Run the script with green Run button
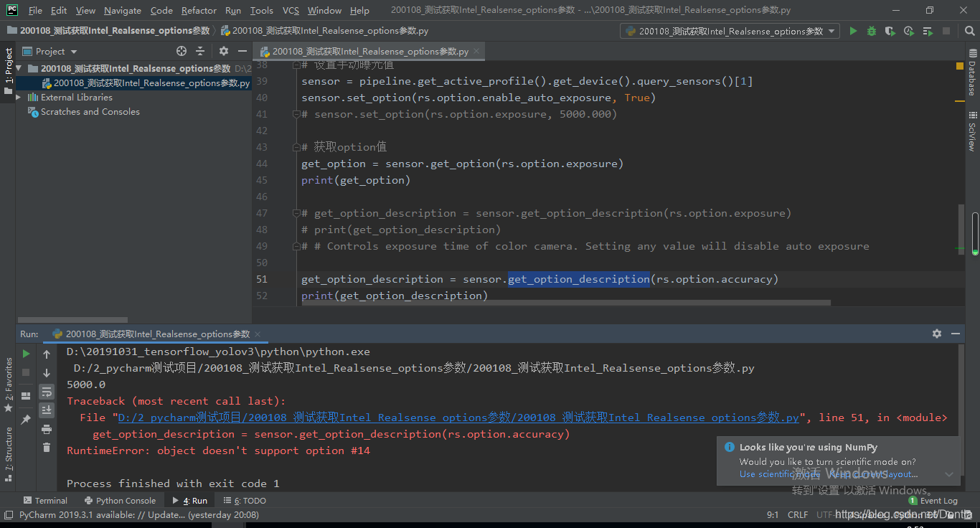 853,31
